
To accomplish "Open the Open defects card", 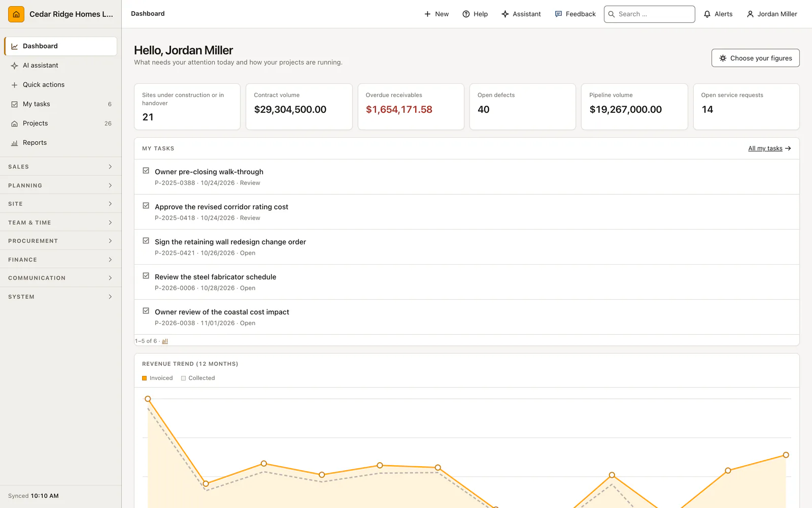I will 523,107.
